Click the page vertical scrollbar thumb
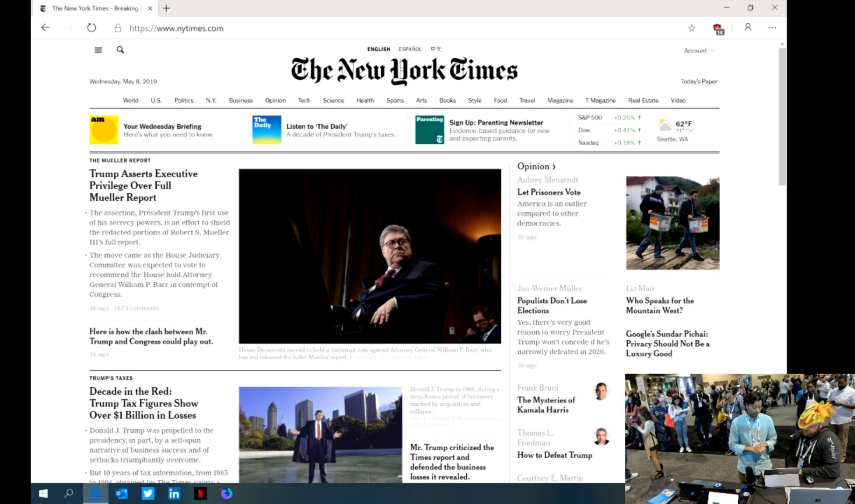This screenshot has height=504, width=855. tap(782, 117)
